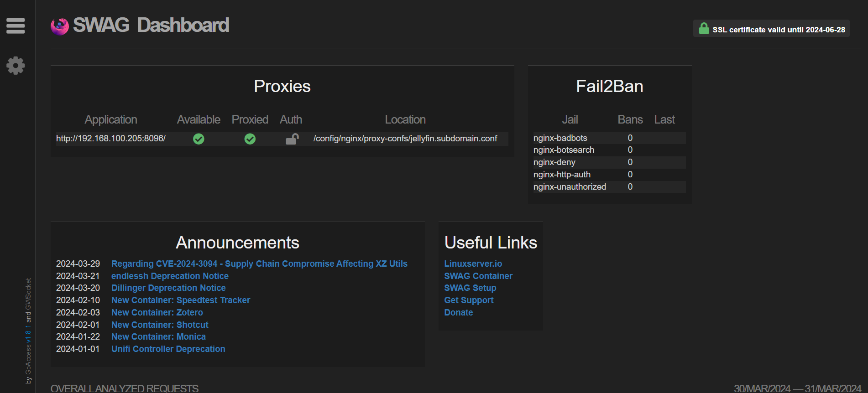
Task: Click the SWAG Dashboard title
Action: point(151,25)
